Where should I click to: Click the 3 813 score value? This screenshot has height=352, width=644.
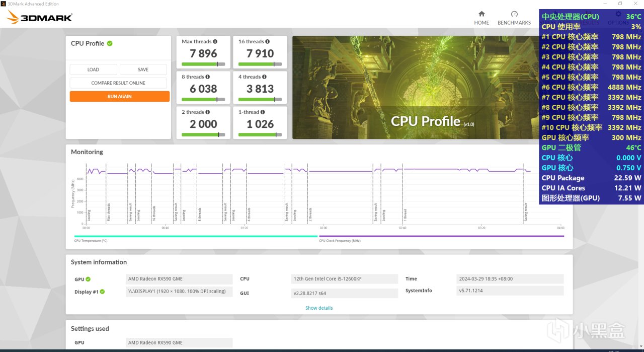click(x=260, y=89)
